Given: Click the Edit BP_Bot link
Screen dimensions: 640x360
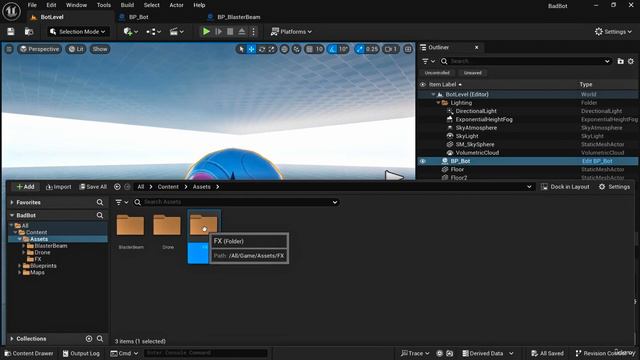Looking at the screenshot, I should coord(597,161).
